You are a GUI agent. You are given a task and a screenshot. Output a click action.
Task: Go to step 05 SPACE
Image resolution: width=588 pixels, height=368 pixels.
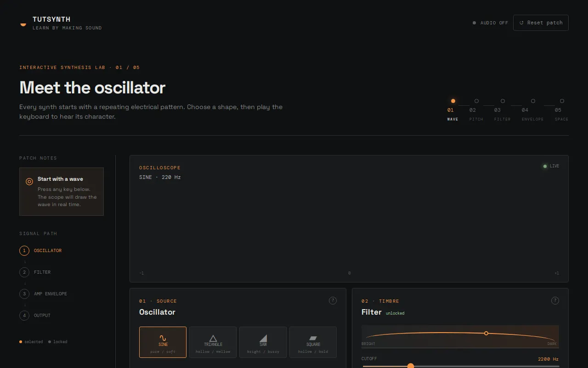pos(561,109)
